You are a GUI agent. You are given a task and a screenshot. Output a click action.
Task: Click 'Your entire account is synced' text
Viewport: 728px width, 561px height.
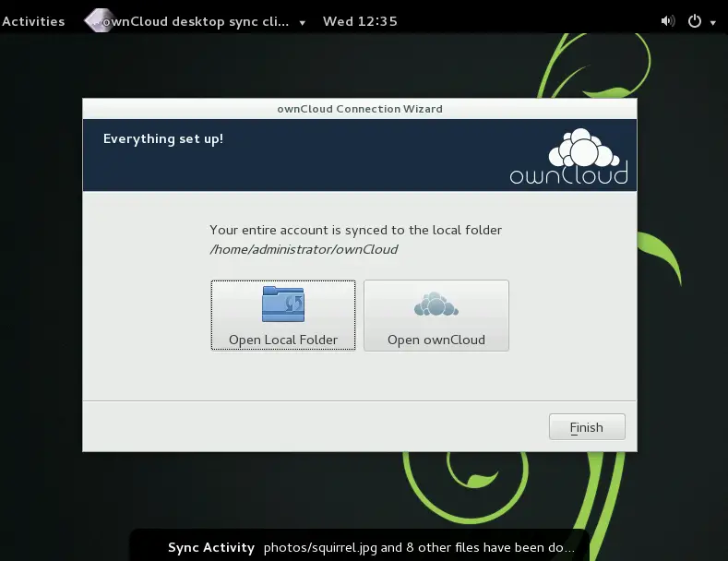pyautogui.click(x=355, y=230)
